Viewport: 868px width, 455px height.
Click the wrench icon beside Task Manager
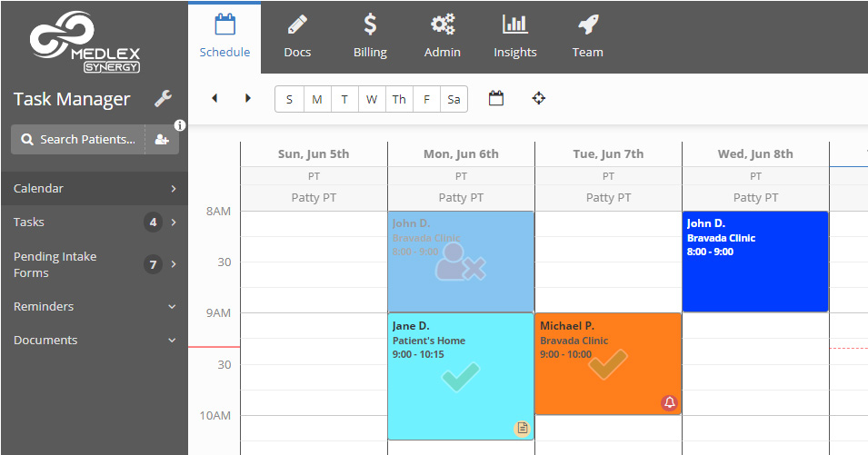tap(164, 99)
